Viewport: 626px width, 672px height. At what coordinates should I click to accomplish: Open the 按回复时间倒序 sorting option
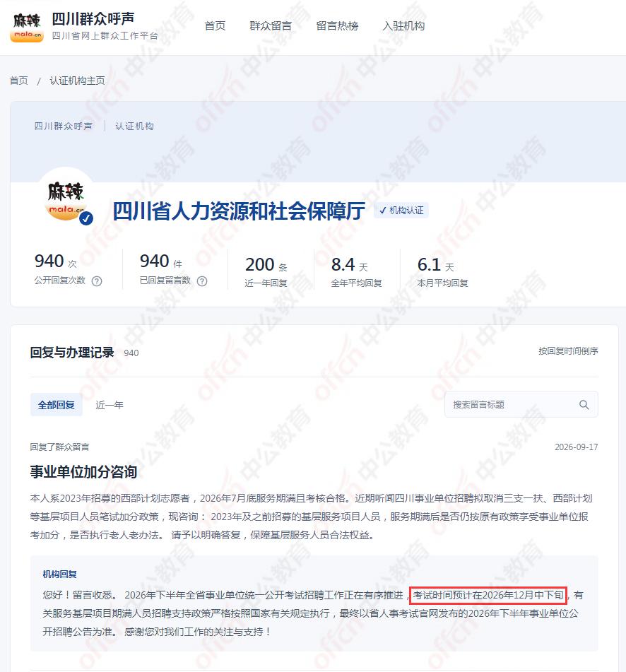(568, 351)
